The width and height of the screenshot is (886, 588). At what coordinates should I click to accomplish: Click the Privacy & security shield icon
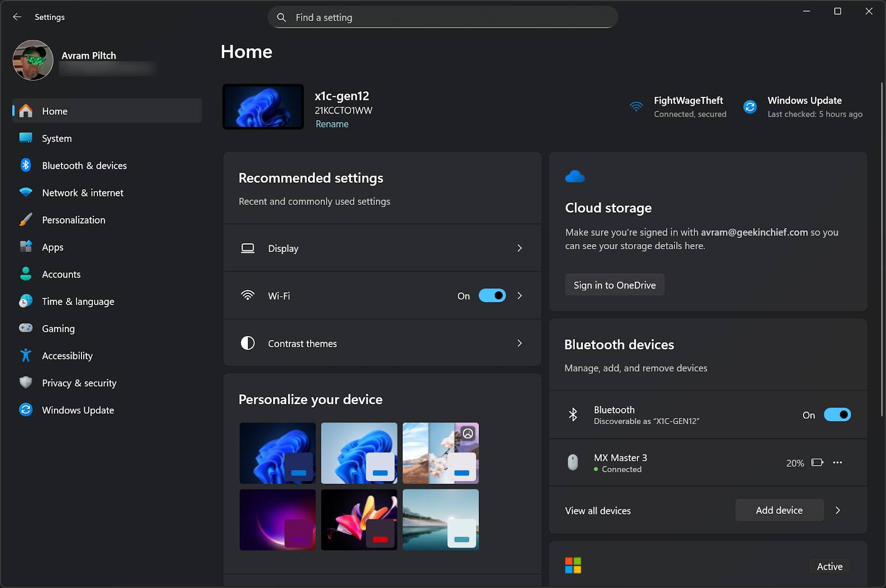(x=26, y=382)
